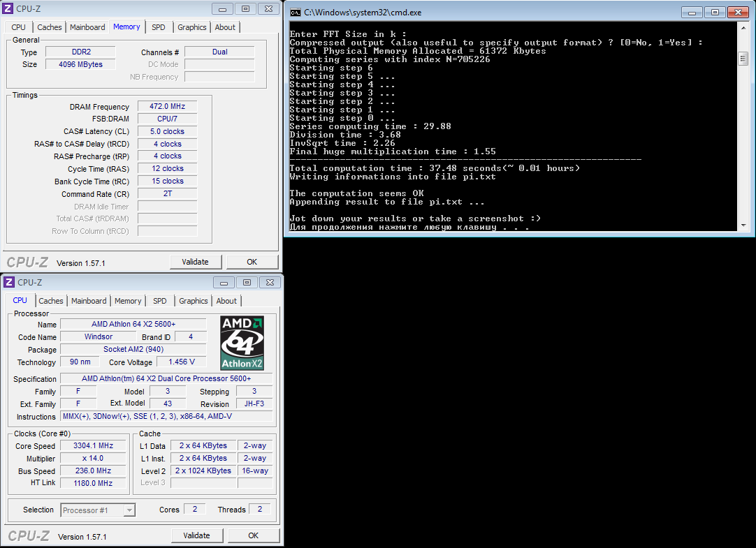Click FSB:DRAM value CPU/7
The height and width of the screenshot is (548, 756).
click(x=167, y=119)
